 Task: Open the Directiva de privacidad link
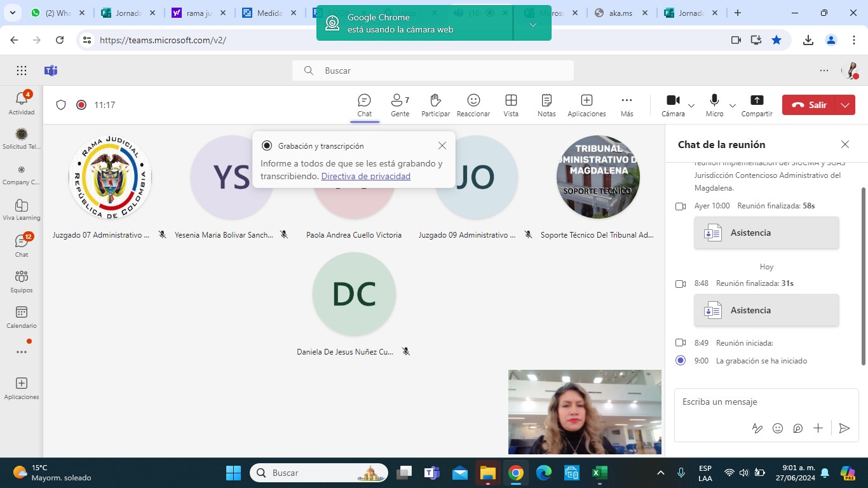click(x=366, y=176)
